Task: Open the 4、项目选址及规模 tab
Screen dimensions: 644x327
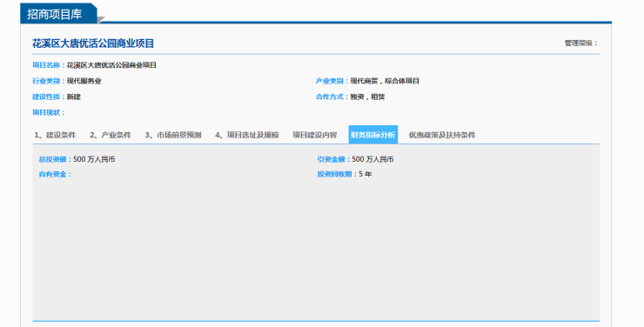Action: coord(247,135)
